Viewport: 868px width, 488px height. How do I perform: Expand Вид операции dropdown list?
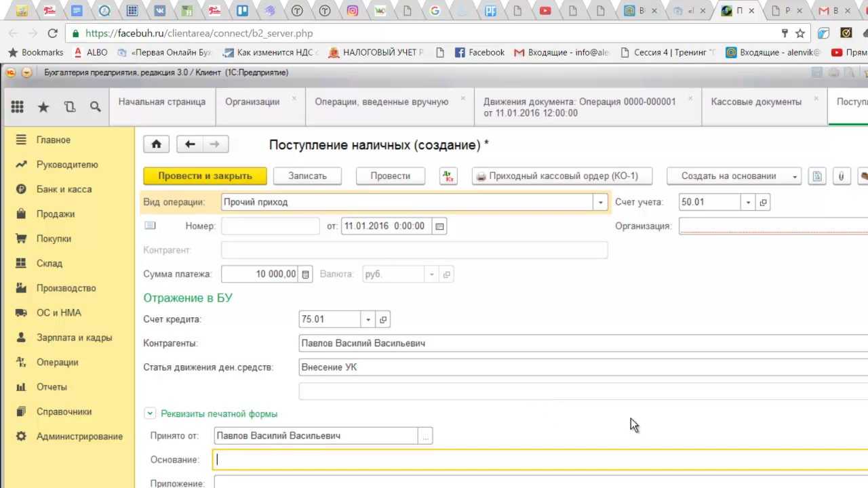[x=600, y=202]
